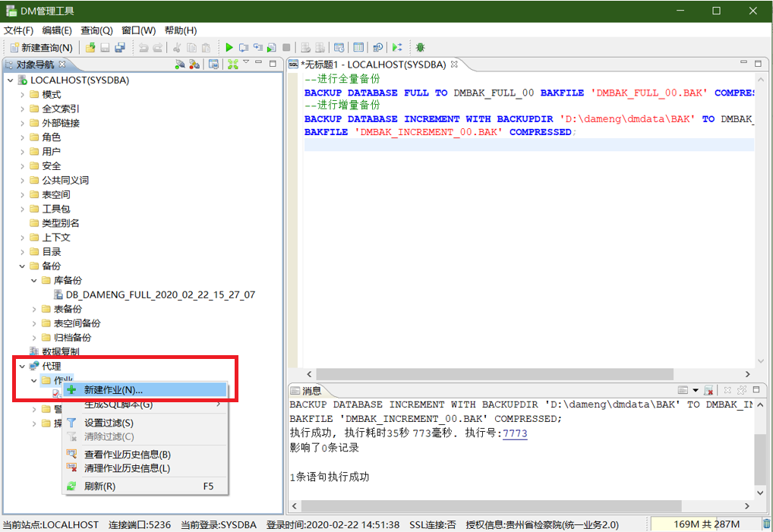This screenshot has height=532, width=773.
Task: Choose 查看作业历史信息(B) menu entry
Action: pyautogui.click(x=146, y=454)
